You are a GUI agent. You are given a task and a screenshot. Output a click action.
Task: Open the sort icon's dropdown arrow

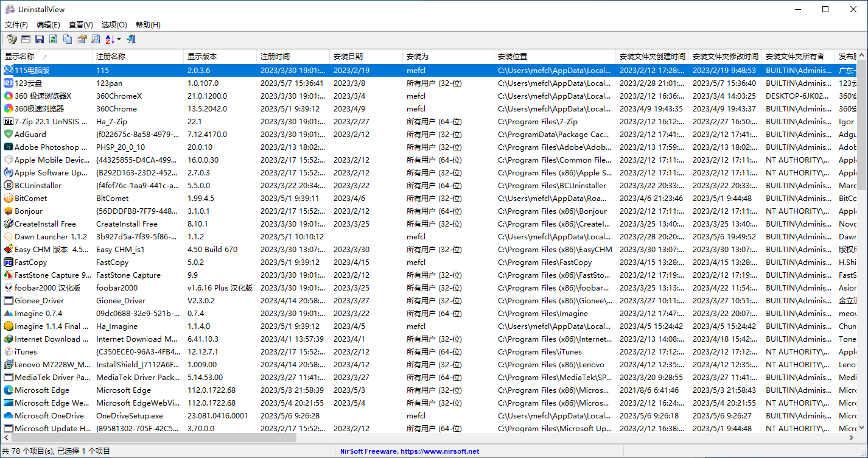119,39
